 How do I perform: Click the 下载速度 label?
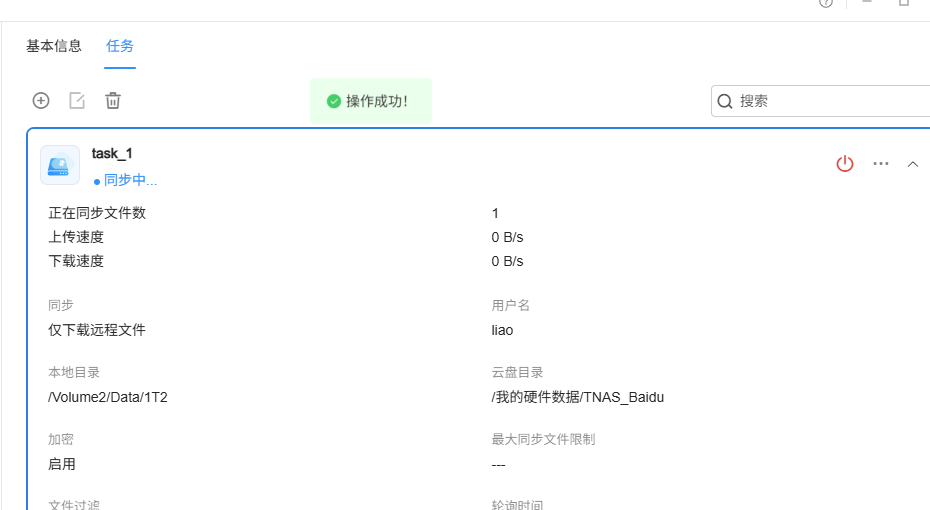pos(76,261)
